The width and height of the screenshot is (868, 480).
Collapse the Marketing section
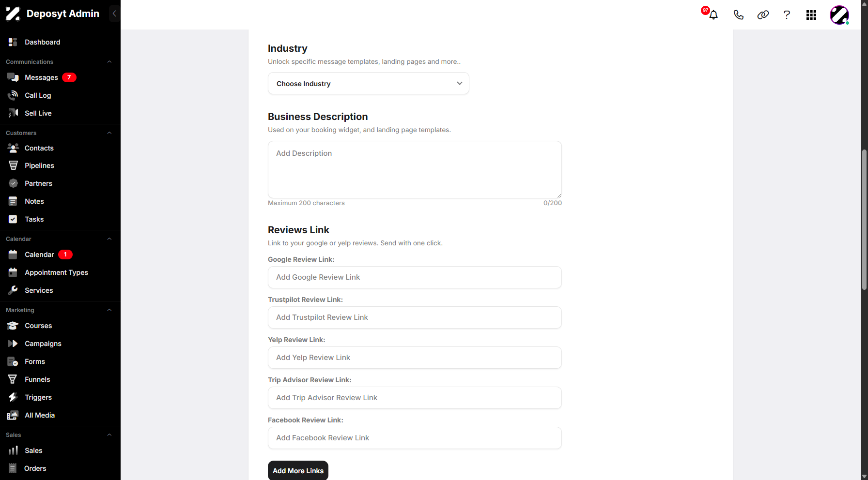109,310
